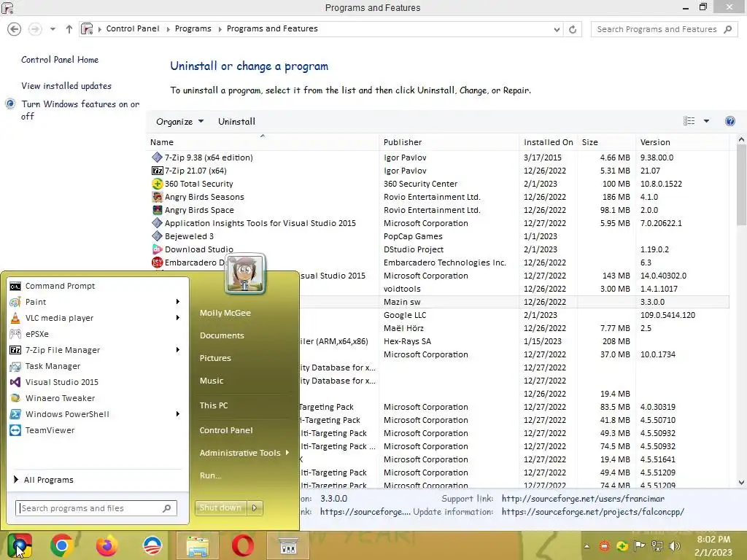
Task: Select Bejeweled 3 program row
Action: point(438,237)
